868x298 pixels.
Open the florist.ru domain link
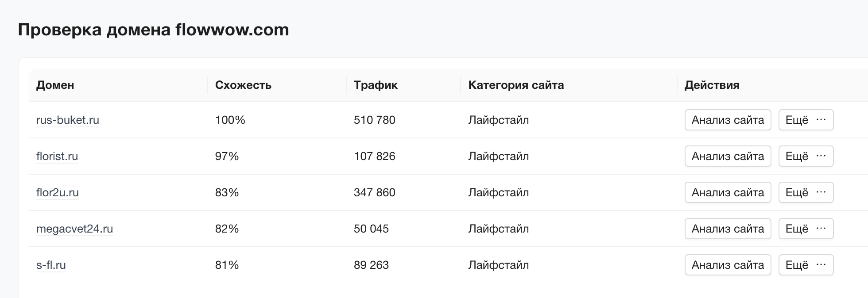[57, 156]
